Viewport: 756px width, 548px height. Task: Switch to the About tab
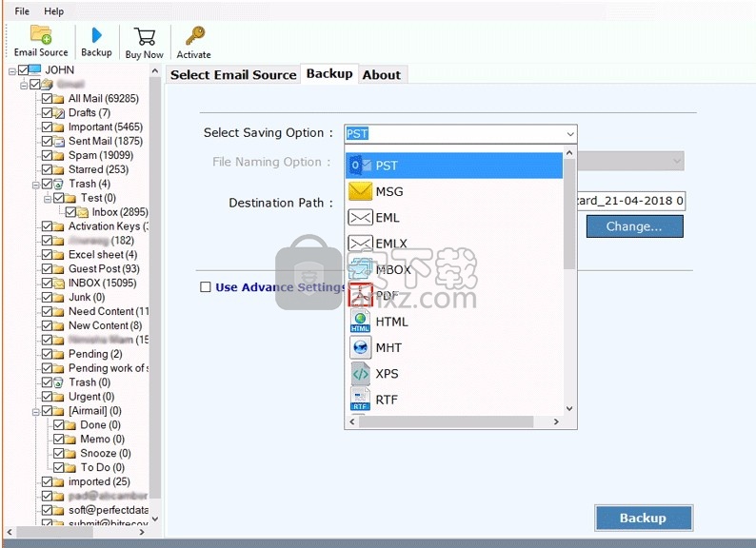pos(382,75)
